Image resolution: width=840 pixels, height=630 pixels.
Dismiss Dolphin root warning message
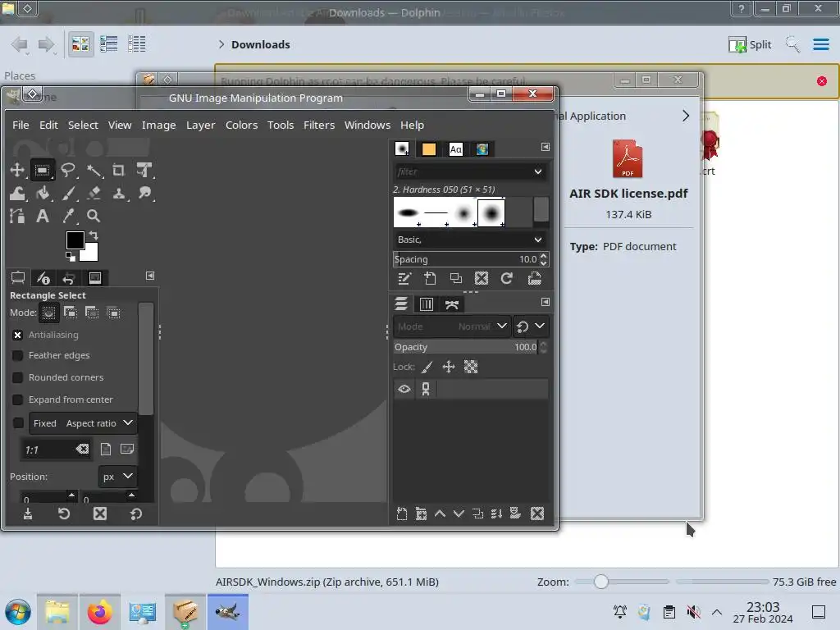822,81
